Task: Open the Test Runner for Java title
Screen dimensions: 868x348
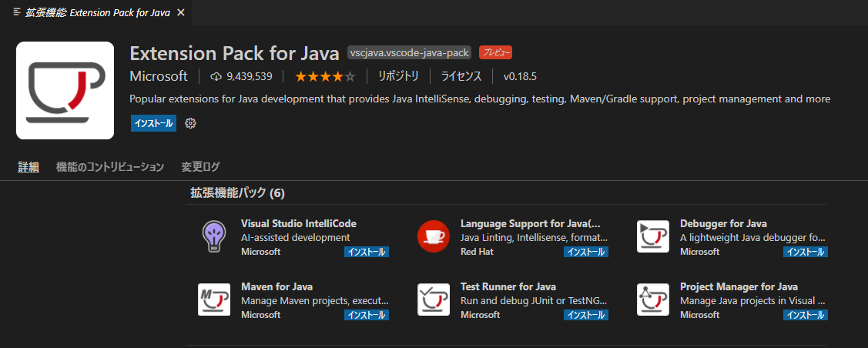Action: click(x=508, y=286)
